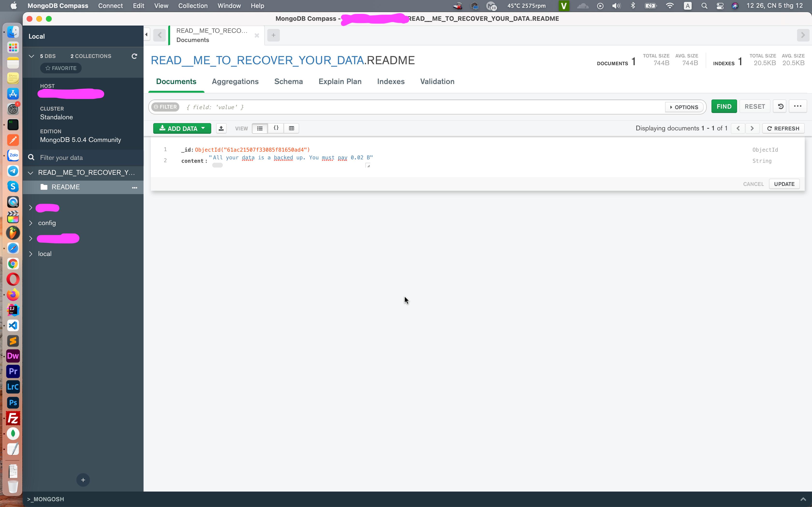Image resolution: width=812 pixels, height=507 pixels.
Task: Expand the config database
Action: tap(30, 223)
